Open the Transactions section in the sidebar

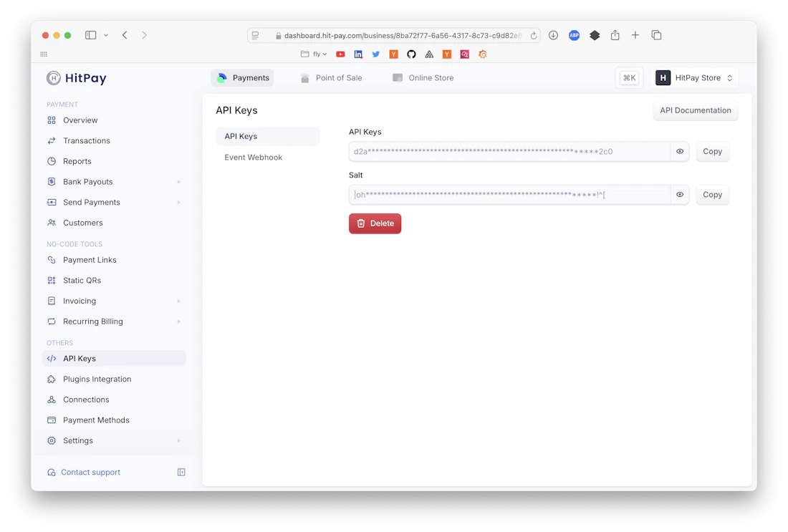85,140
